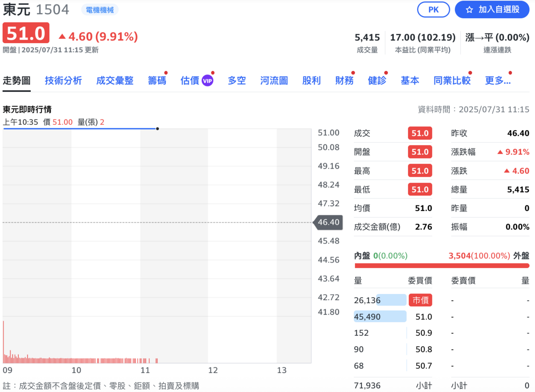
Task: Click the 50.8 bid price
Action: [x=424, y=349]
